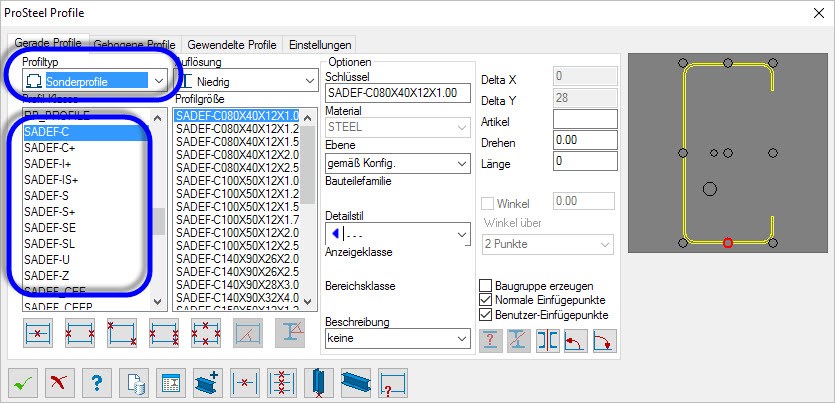Open the profile table list icon
The image size is (835, 403).
coord(171,383)
